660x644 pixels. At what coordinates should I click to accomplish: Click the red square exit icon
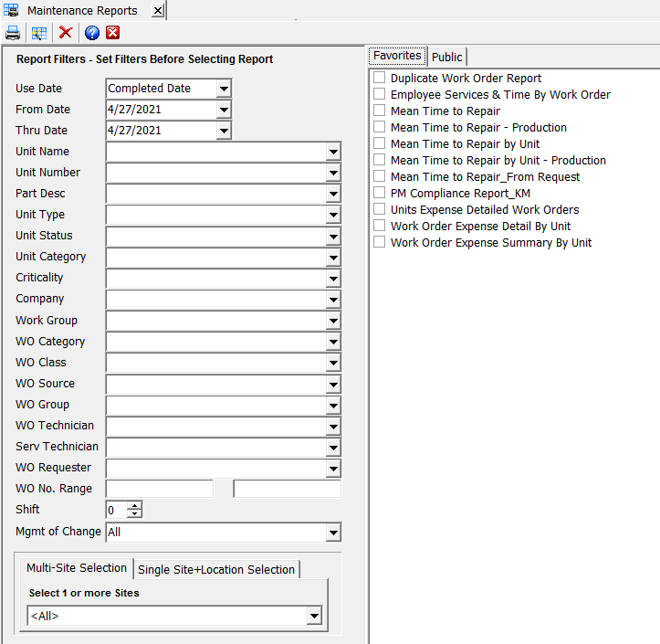pos(113,33)
